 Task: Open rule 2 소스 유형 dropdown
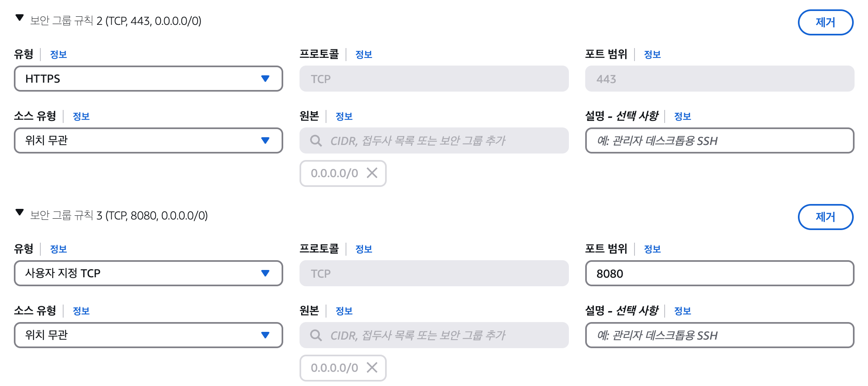pos(148,140)
